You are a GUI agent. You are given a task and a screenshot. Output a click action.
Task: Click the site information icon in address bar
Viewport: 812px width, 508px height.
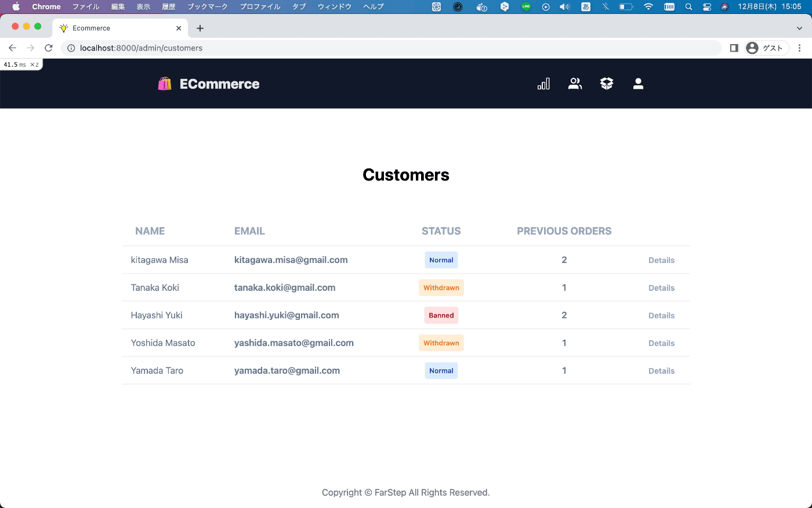(70, 48)
